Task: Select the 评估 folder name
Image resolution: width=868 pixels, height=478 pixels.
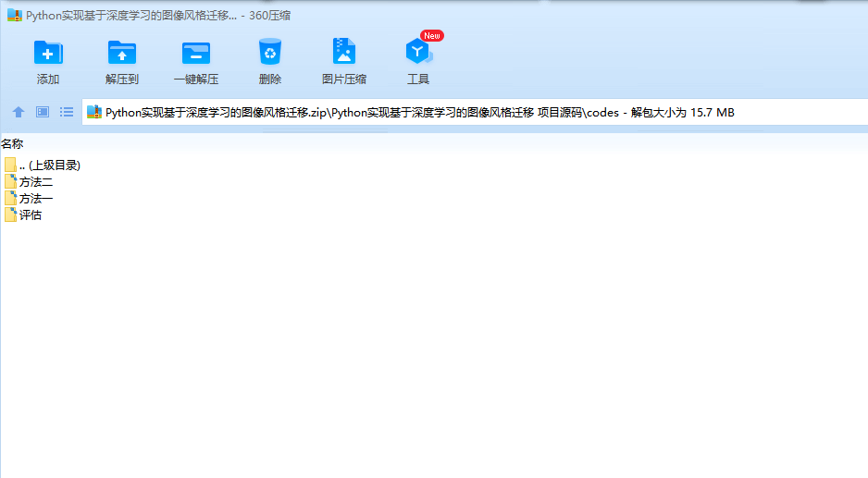Action: point(31,215)
